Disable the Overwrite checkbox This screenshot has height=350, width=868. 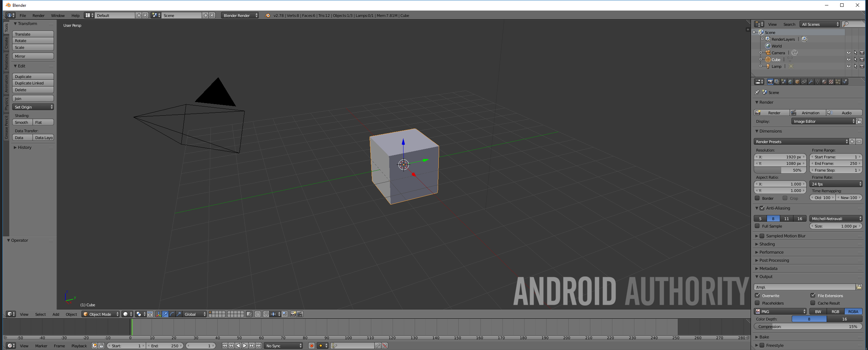757,295
